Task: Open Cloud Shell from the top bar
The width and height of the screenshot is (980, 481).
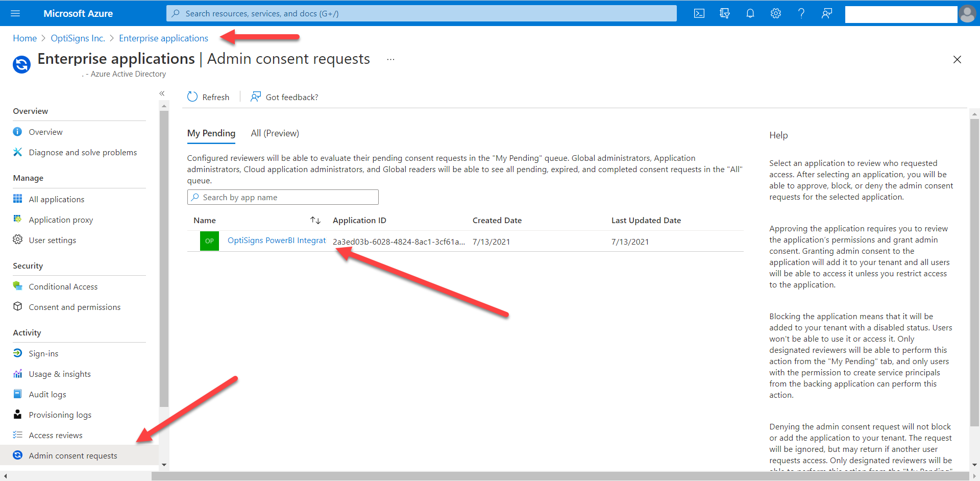Action: [699, 14]
